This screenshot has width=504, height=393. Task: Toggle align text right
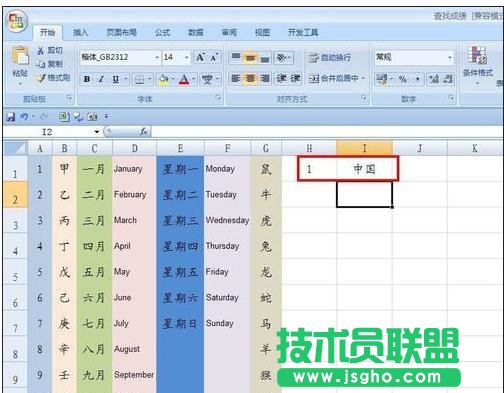pos(265,78)
